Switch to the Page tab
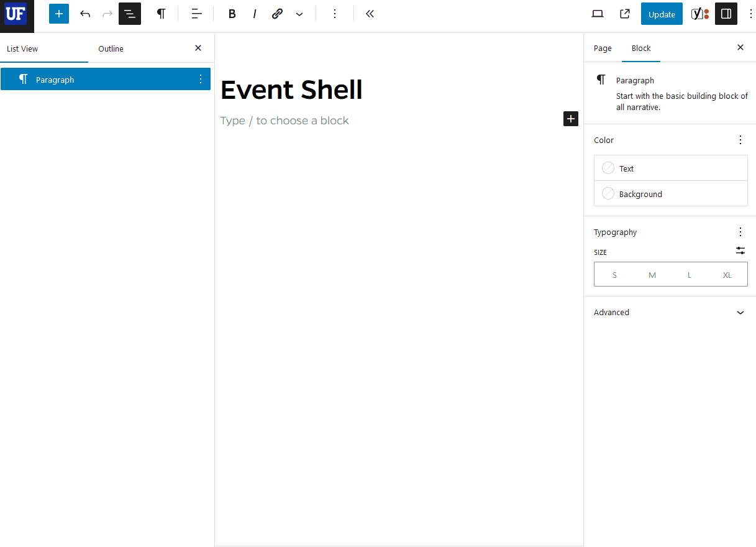The height and width of the screenshot is (547, 756). pos(602,48)
